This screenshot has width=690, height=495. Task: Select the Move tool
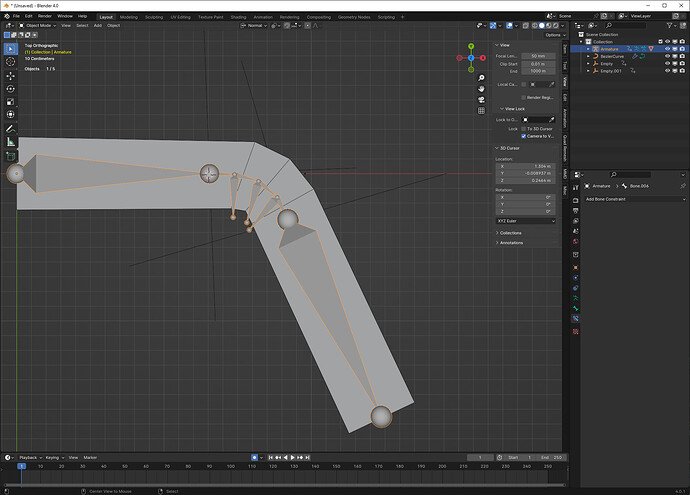point(11,76)
